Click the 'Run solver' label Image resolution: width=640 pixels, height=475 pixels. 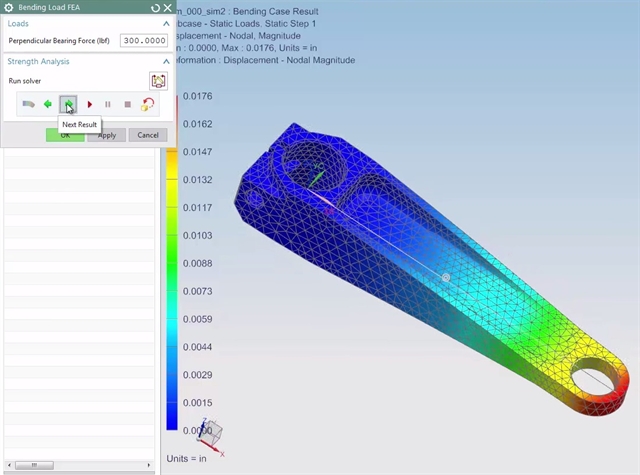coord(25,81)
